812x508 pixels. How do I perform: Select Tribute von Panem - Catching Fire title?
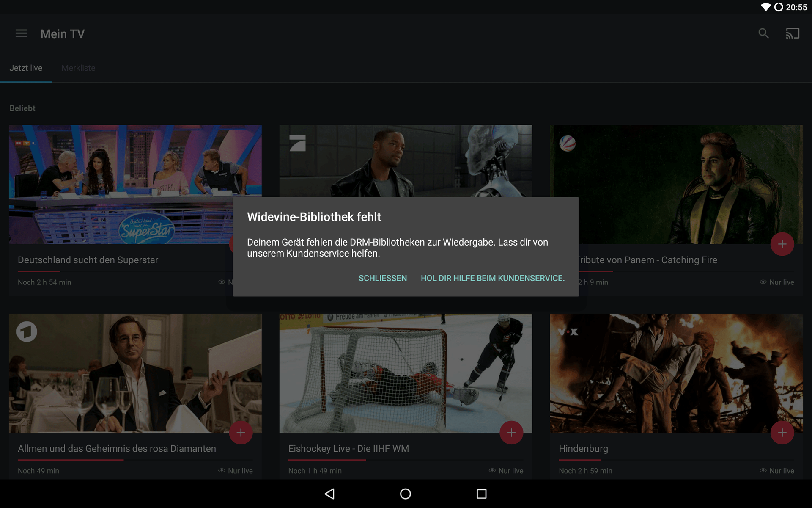(x=648, y=260)
